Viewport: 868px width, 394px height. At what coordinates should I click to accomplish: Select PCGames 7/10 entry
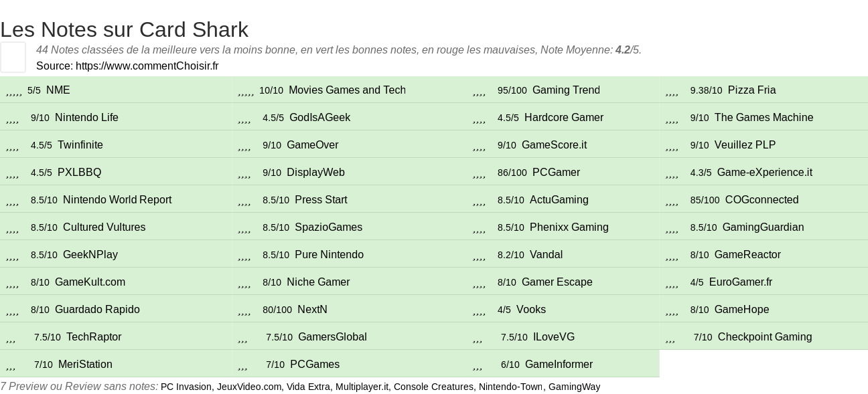click(x=349, y=364)
